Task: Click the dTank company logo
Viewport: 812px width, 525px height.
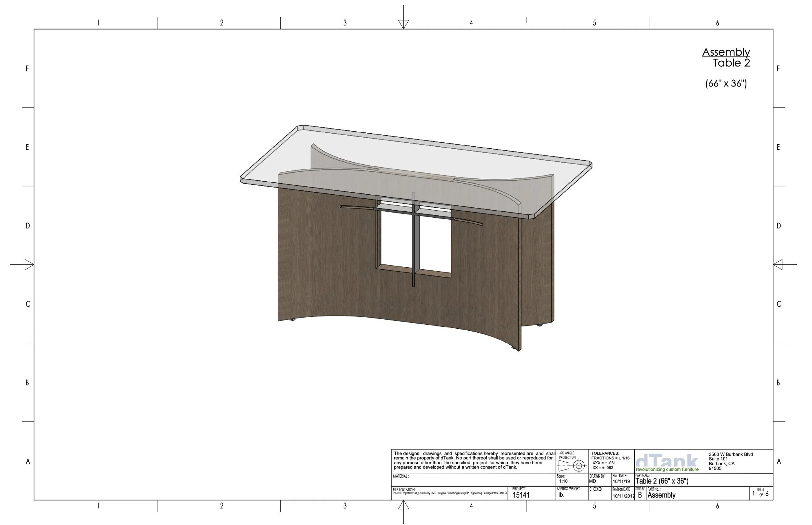Action: tap(667, 461)
